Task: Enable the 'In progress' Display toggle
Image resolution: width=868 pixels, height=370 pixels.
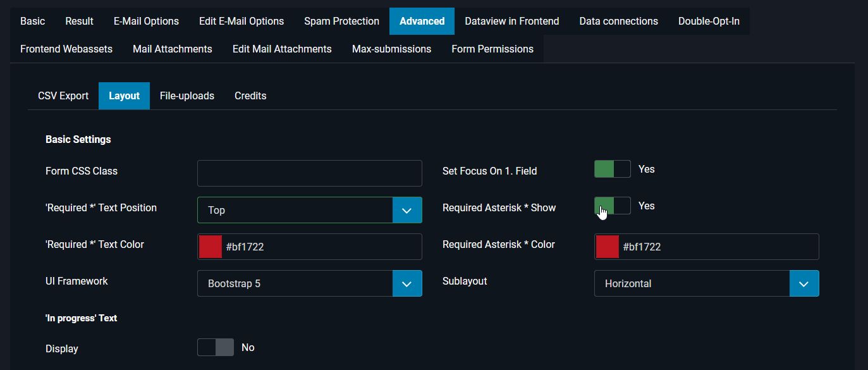Action: pos(215,347)
